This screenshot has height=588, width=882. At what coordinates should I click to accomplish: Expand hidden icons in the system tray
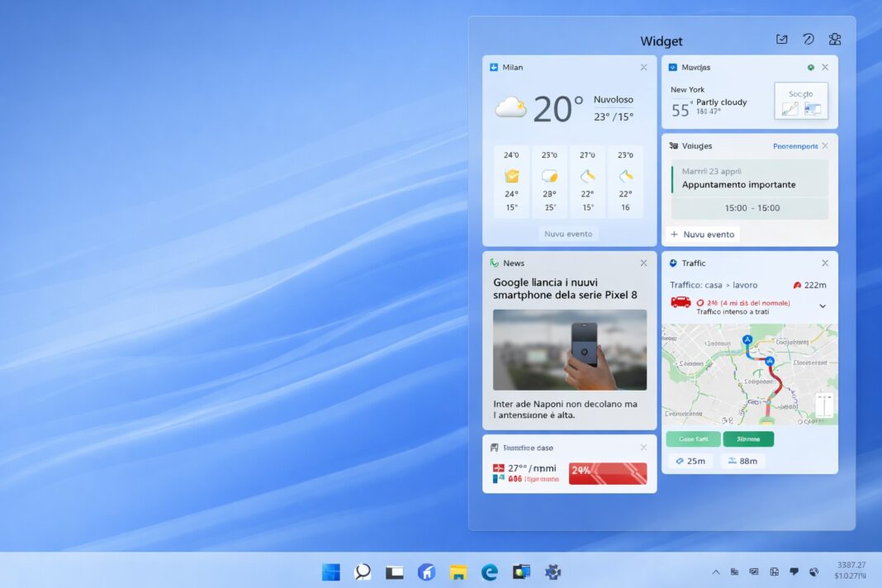click(715, 571)
